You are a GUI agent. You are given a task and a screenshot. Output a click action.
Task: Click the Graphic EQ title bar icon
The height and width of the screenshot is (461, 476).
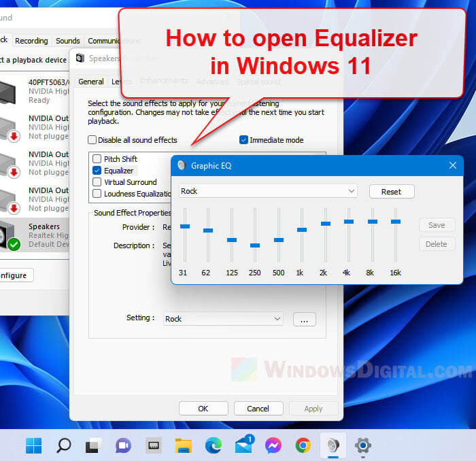coord(182,165)
